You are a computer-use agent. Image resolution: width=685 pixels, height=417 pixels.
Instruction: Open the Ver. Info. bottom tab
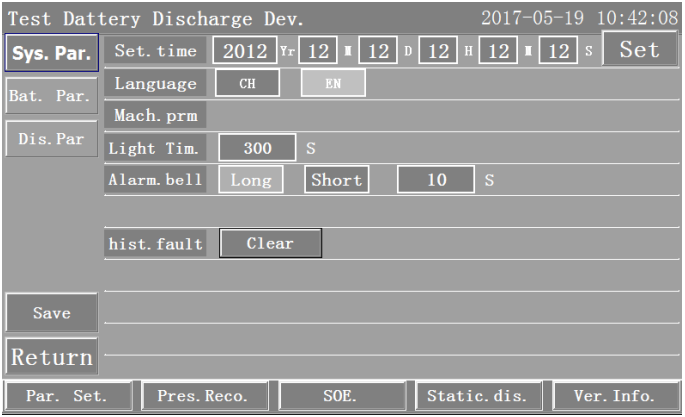point(612,395)
